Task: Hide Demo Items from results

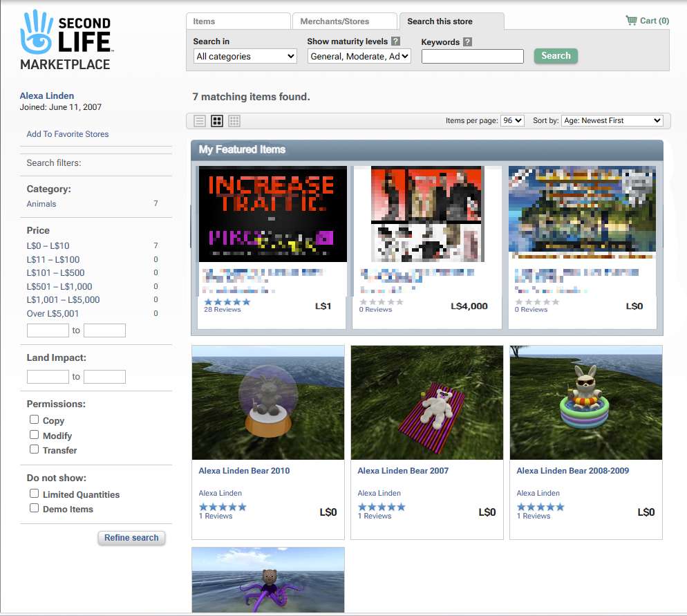Action: point(34,507)
